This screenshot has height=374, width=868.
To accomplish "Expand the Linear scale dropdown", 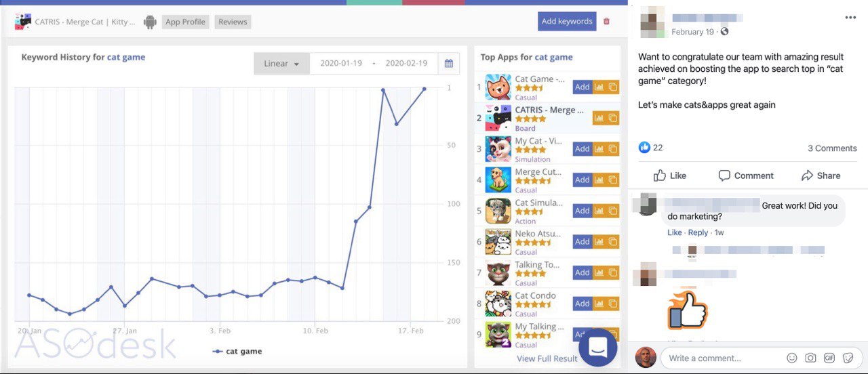I will (282, 64).
